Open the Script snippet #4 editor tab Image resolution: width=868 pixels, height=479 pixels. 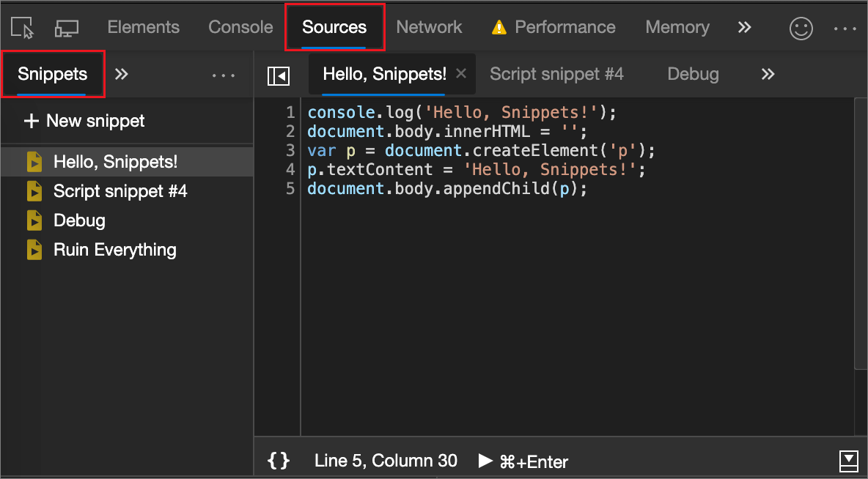557,74
